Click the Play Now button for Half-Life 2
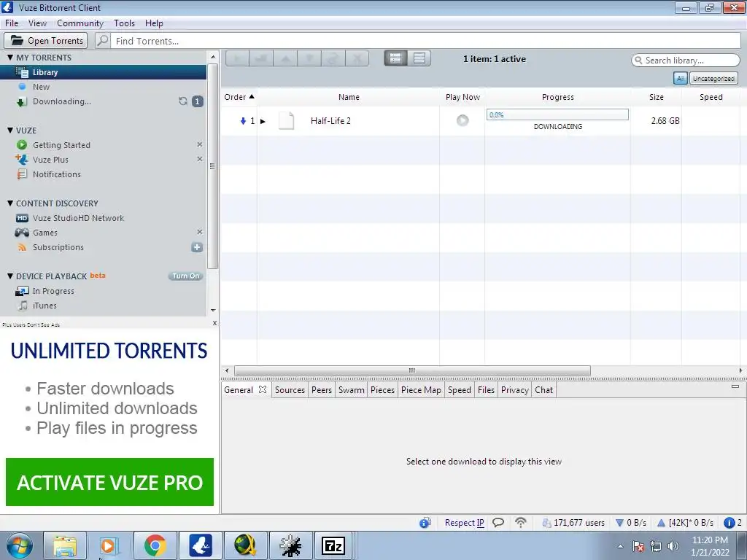747x560 pixels. point(462,120)
